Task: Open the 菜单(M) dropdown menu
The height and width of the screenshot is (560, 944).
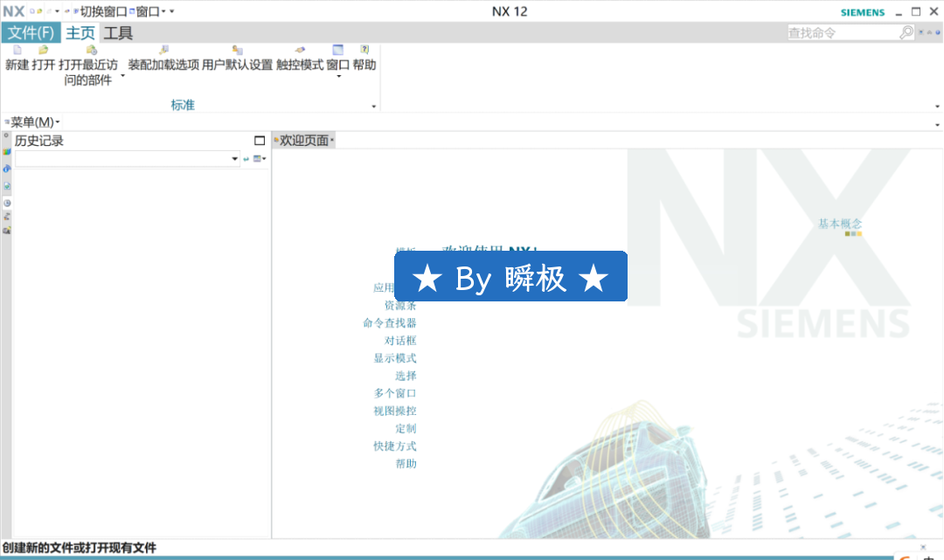Action: tap(34, 121)
